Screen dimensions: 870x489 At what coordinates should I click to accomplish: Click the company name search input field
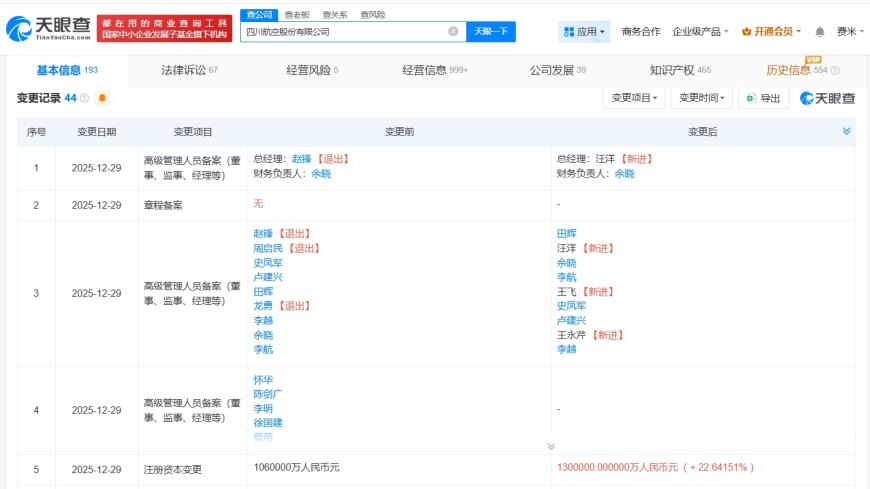tap(345, 32)
